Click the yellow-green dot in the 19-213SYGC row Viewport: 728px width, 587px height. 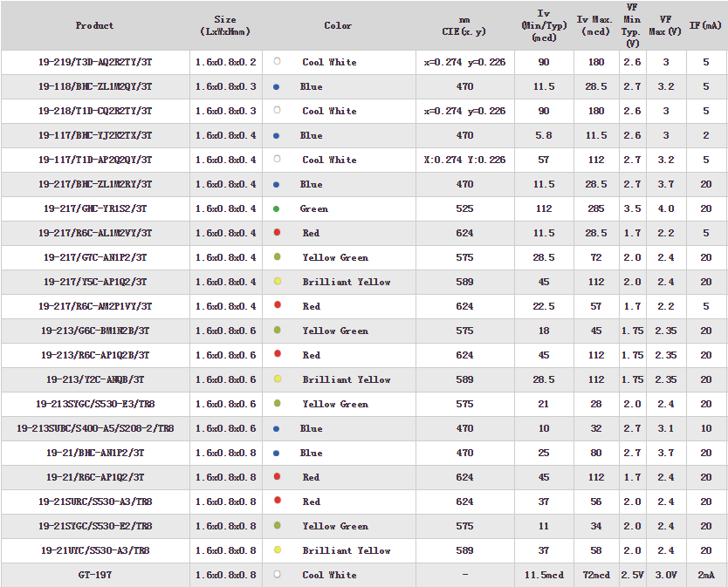pyautogui.click(x=277, y=404)
